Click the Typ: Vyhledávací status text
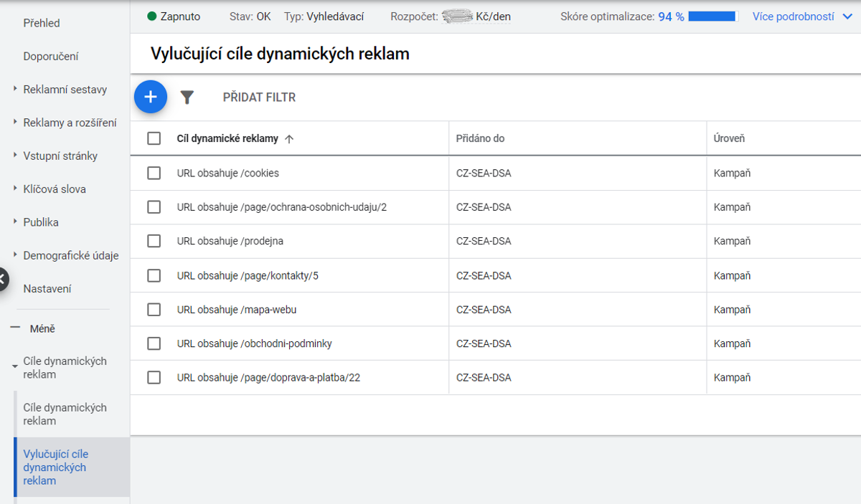The image size is (861, 504). coord(324,16)
